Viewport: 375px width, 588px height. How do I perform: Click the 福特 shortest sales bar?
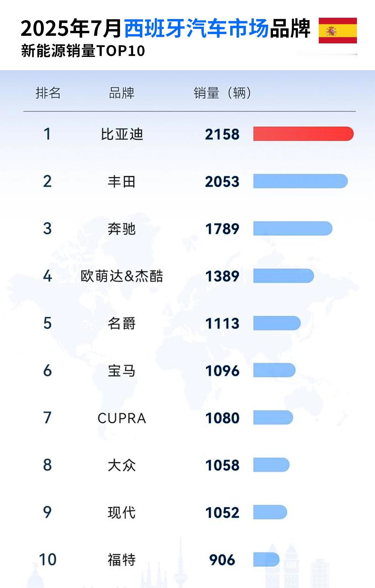coord(266,560)
